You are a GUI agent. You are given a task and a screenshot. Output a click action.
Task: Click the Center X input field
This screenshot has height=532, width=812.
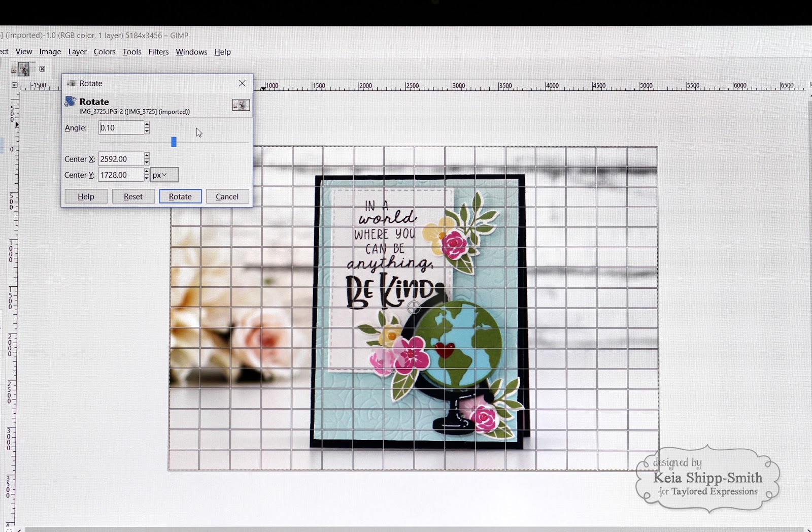tap(121, 159)
